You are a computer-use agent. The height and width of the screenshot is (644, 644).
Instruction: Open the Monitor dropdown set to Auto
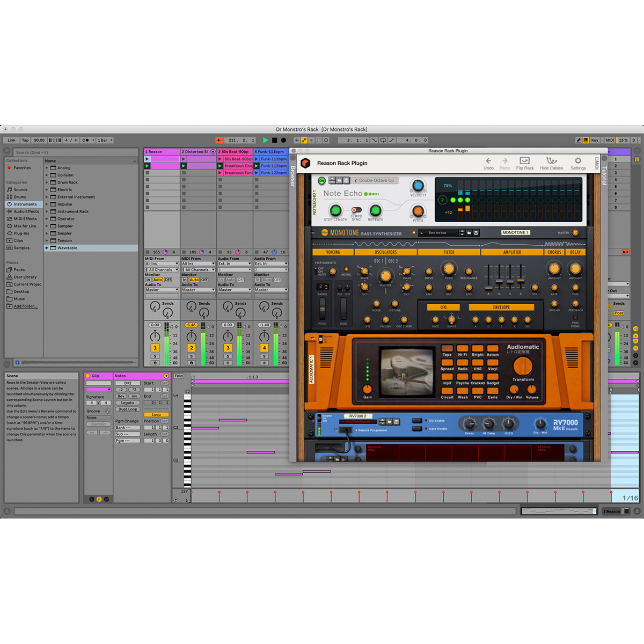[x=157, y=280]
